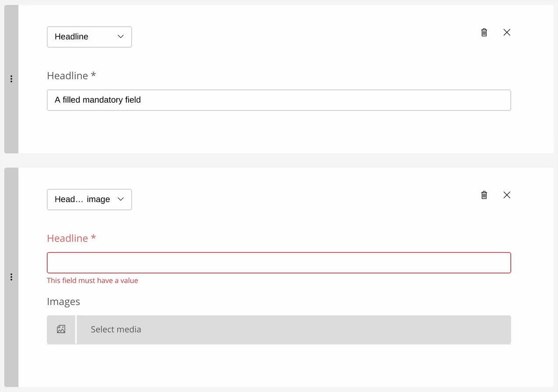The width and height of the screenshot is (558, 392).
Task: Dismiss the Headline image block via its X icon
Action: [x=506, y=195]
